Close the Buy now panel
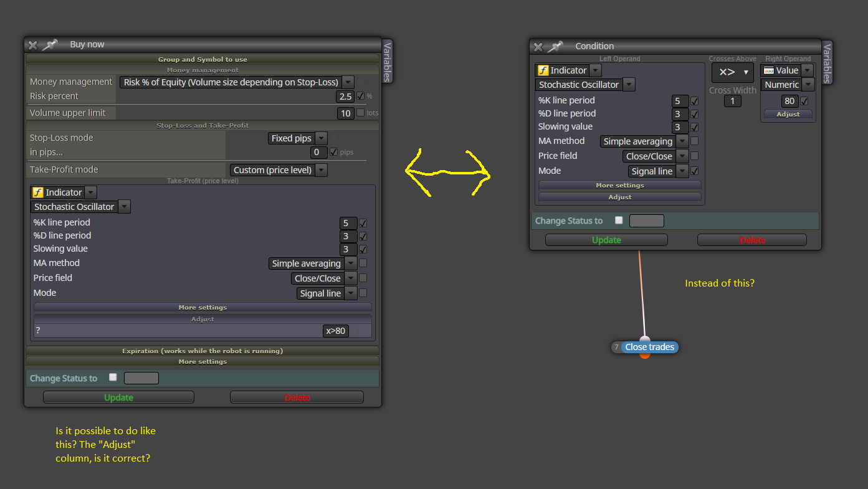The height and width of the screenshot is (489, 868). 33,45
